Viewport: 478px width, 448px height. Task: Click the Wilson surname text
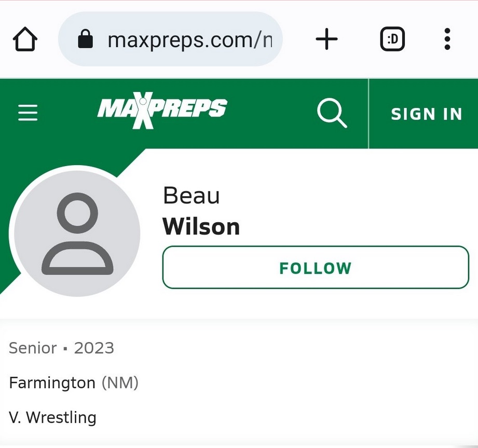pyautogui.click(x=201, y=226)
